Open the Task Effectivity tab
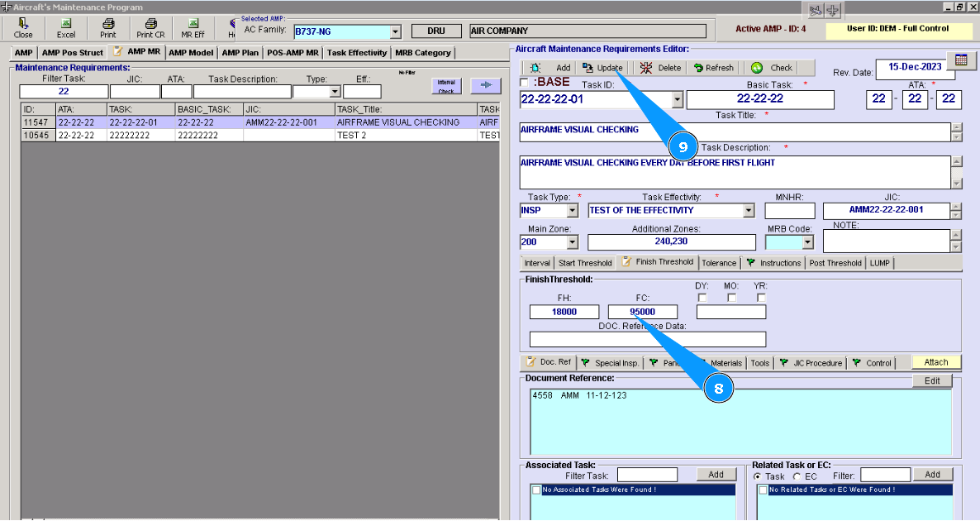This screenshot has height=521, width=980. pos(357,53)
